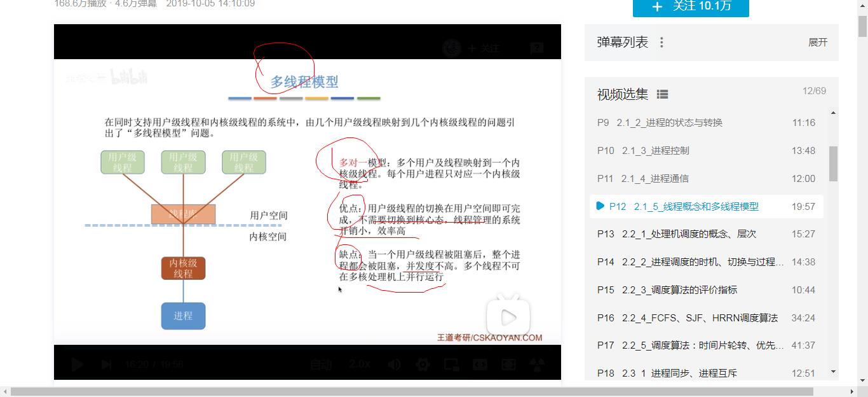
Task: Open player settings gear icon
Action: [x=423, y=365]
